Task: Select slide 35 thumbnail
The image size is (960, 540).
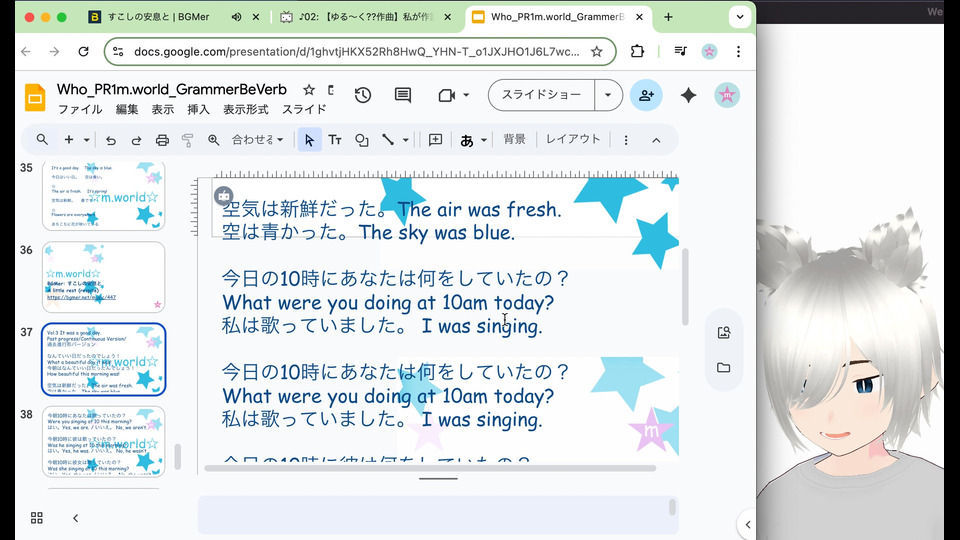Action: pos(103,195)
